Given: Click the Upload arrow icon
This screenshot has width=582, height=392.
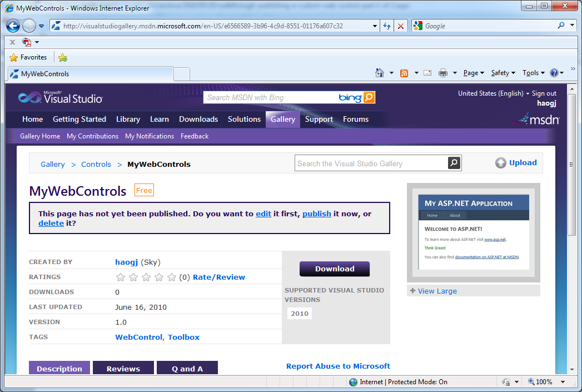Looking at the screenshot, I should 501,163.
